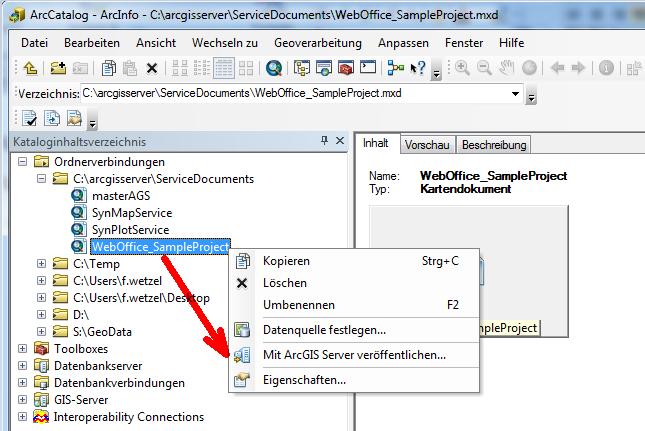Pin the Kataloginhaltsverzeichnis panel with auto-hide
The height and width of the screenshot is (431, 645).
324,142
